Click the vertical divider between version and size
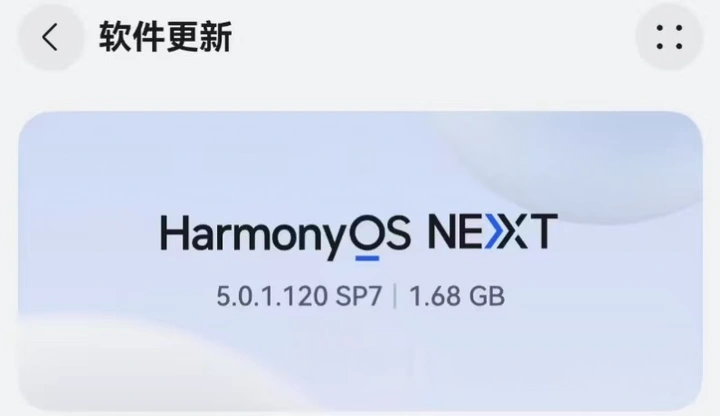Viewport: 720px width, 416px height. click(x=395, y=296)
